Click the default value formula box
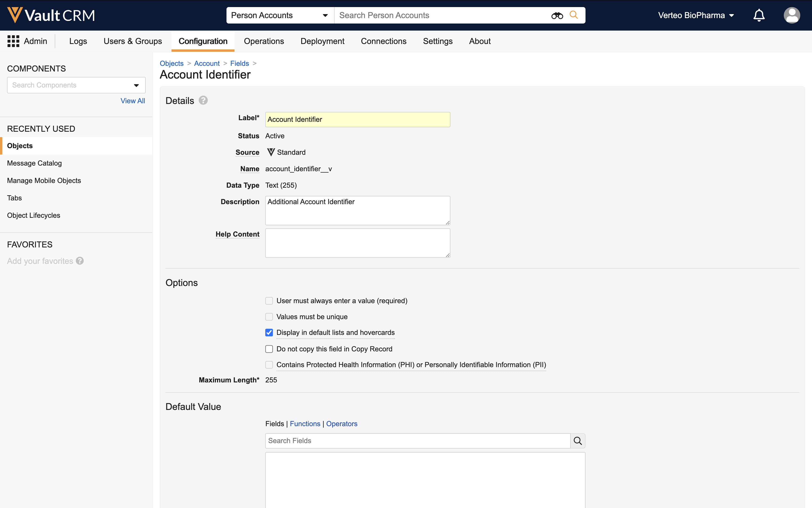This screenshot has width=812, height=508. [x=425, y=480]
